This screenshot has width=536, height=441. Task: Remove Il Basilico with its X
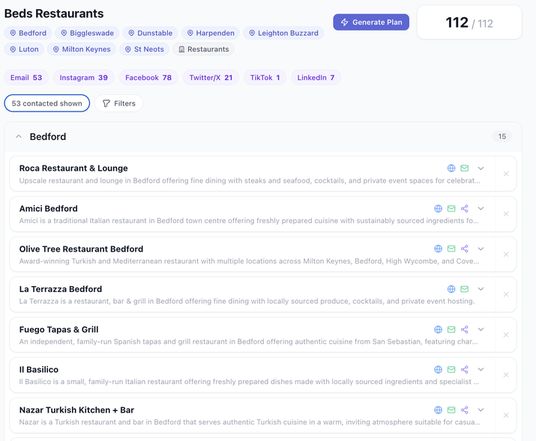tap(506, 375)
